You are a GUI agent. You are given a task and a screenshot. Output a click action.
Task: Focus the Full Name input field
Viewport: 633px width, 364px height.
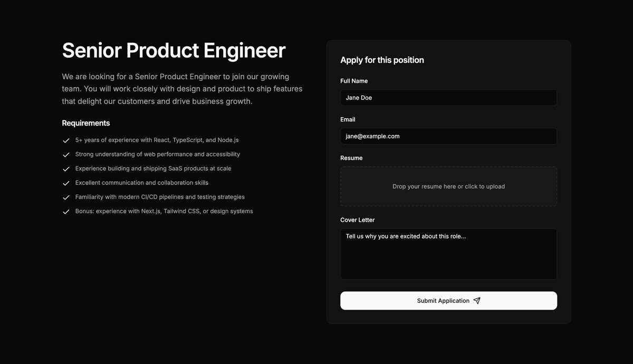pyautogui.click(x=448, y=98)
